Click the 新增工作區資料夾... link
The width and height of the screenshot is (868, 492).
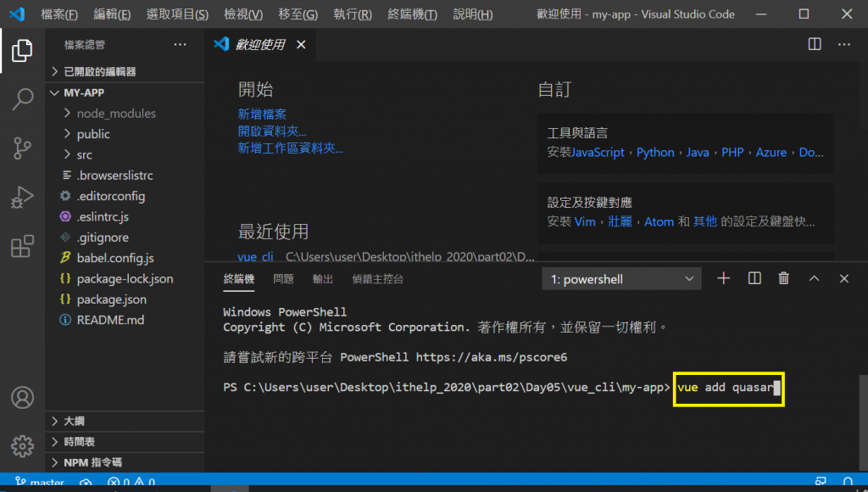click(290, 148)
